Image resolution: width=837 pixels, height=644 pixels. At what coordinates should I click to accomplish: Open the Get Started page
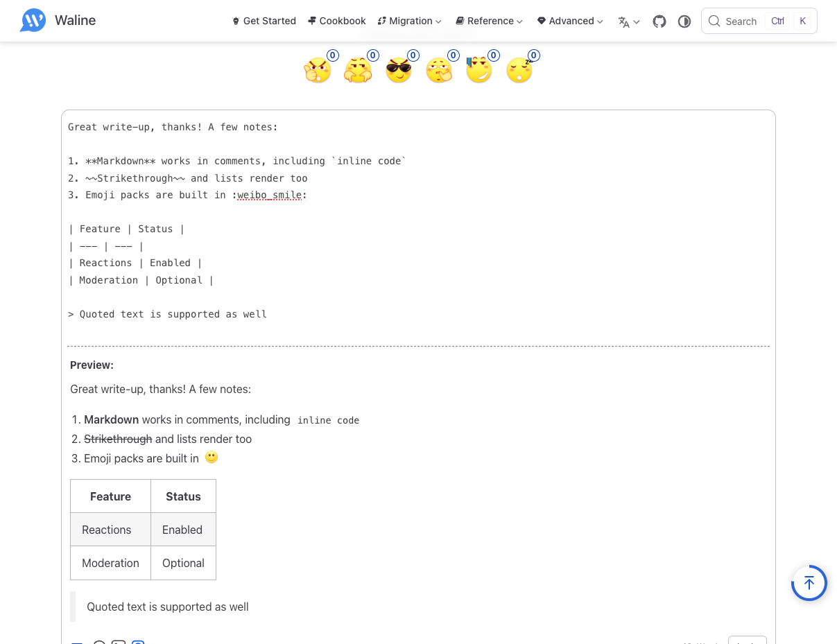click(264, 21)
